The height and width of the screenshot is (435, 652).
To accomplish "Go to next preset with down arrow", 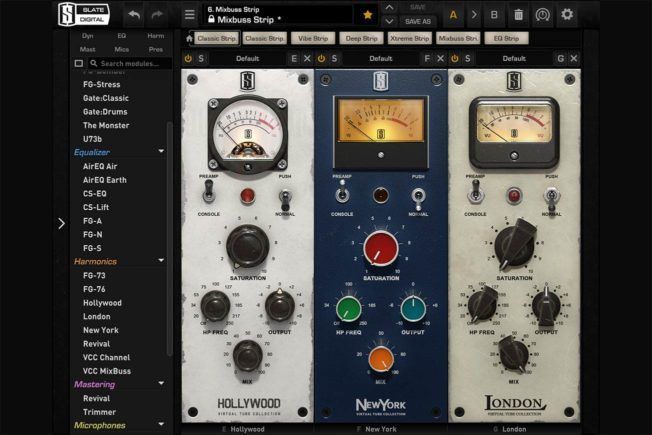I will [x=389, y=21].
